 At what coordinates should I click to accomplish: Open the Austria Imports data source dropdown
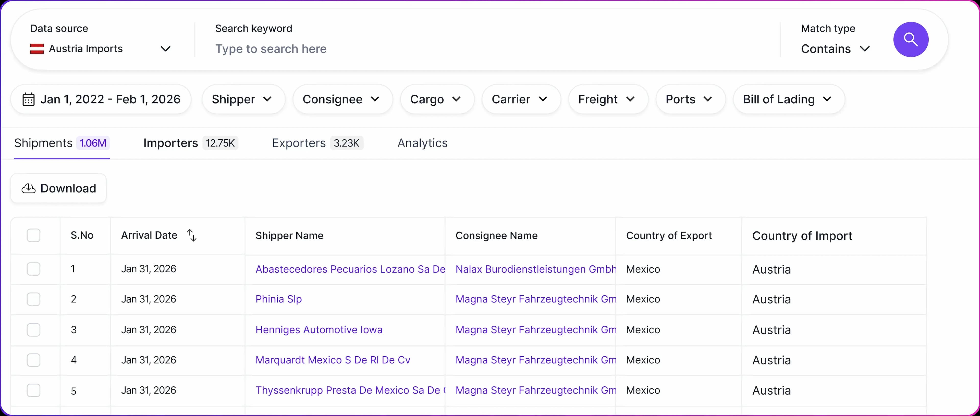(101, 49)
